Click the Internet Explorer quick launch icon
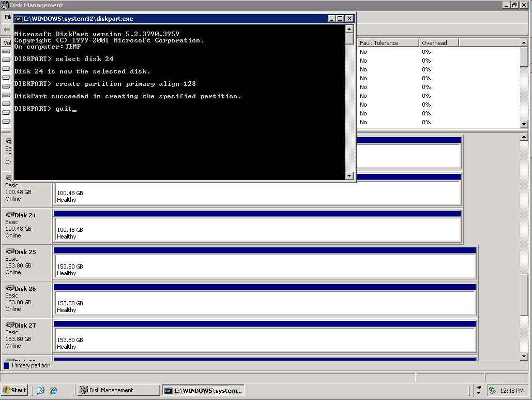The image size is (532, 400). coord(53,390)
